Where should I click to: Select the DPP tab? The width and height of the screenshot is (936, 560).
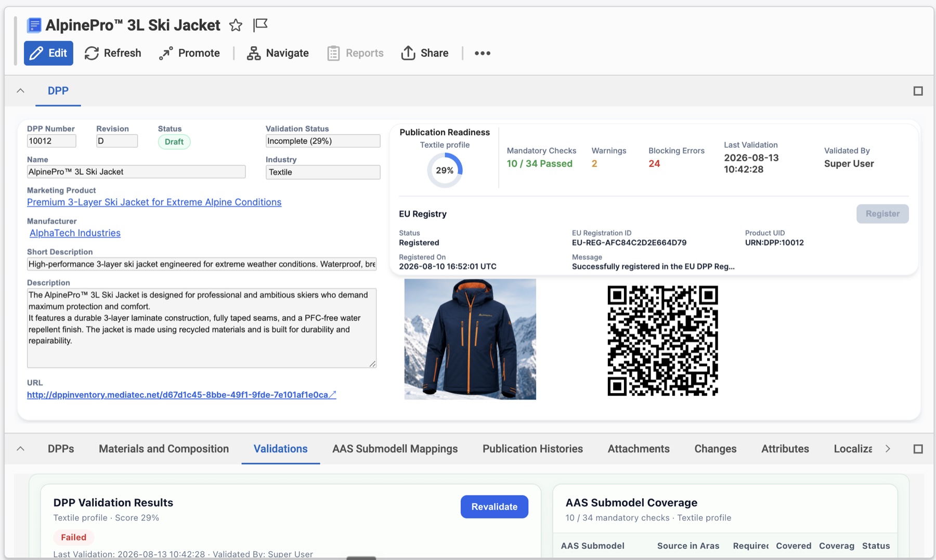tap(58, 90)
